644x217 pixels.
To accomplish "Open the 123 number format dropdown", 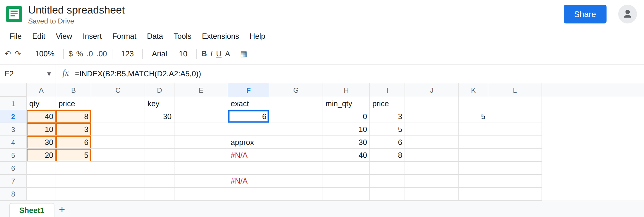I will (127, 54).
